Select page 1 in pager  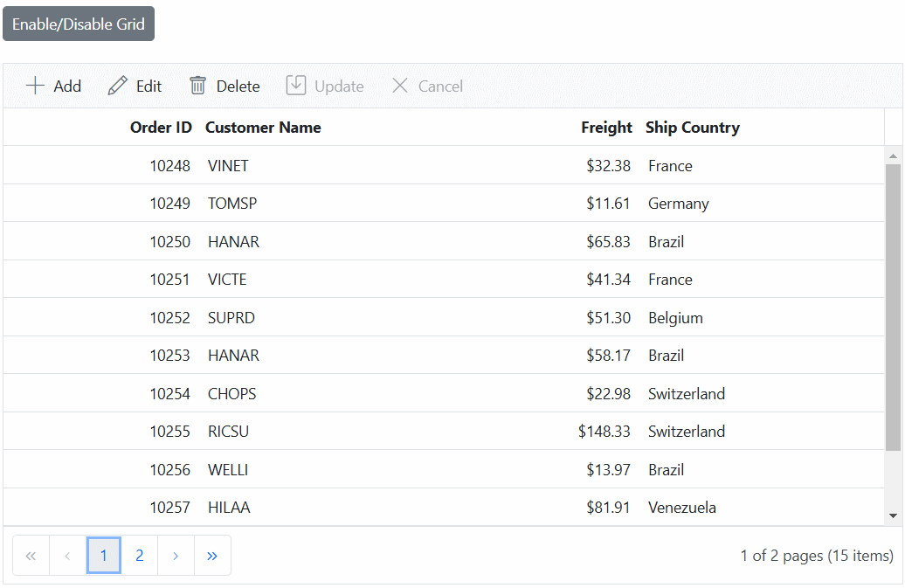104,556
